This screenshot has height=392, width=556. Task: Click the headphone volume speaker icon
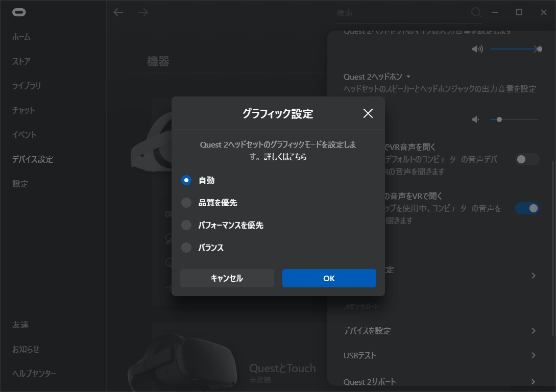pyautogui.click(x=475, y=119)
